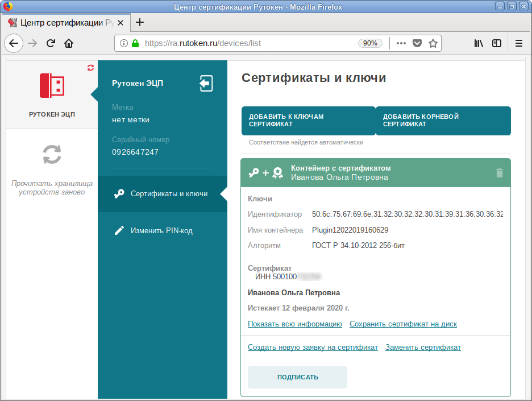Select algorithm ГОСТ Р 34.10-2012 256-бит text

[358, 246]
